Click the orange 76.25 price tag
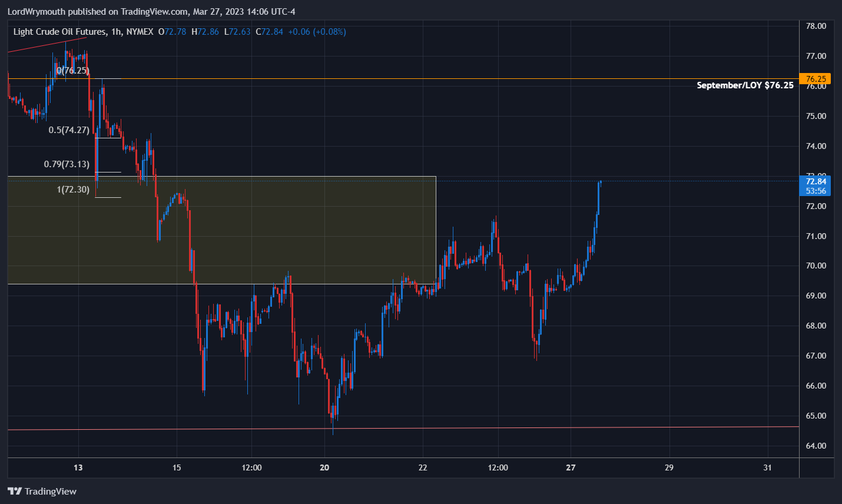The width and height of the screenshot is (842, 504). (x=815, y=79)
